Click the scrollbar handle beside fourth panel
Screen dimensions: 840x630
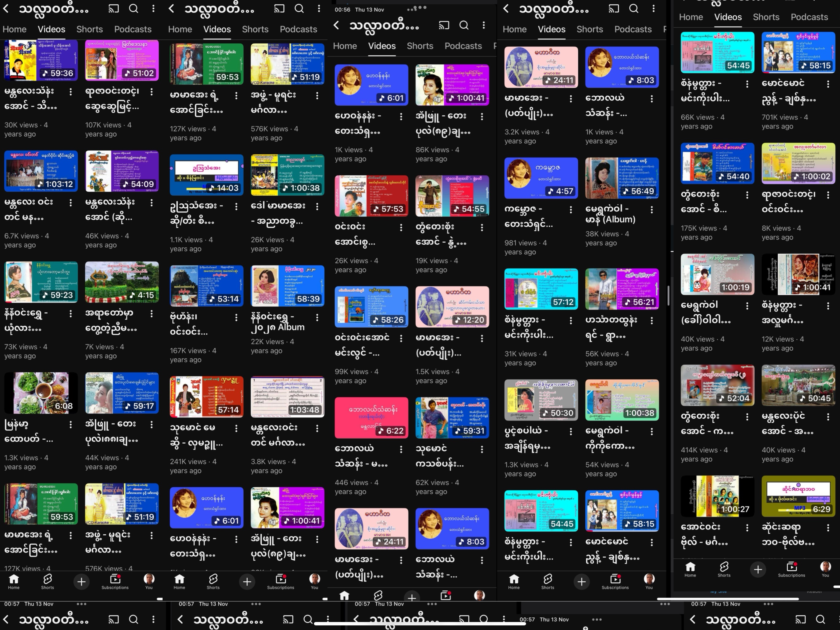[x=668, y=296]
